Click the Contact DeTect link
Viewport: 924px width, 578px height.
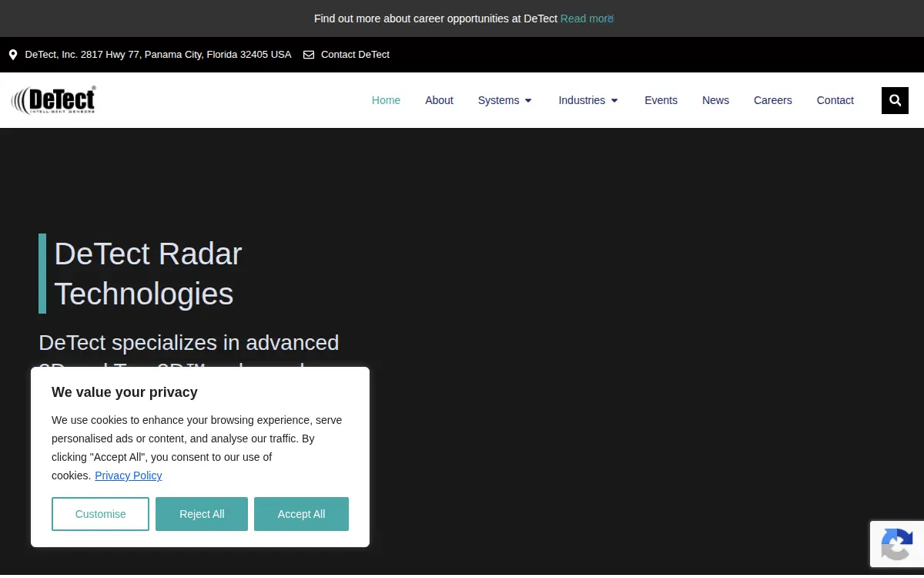(x=355, y=55)
